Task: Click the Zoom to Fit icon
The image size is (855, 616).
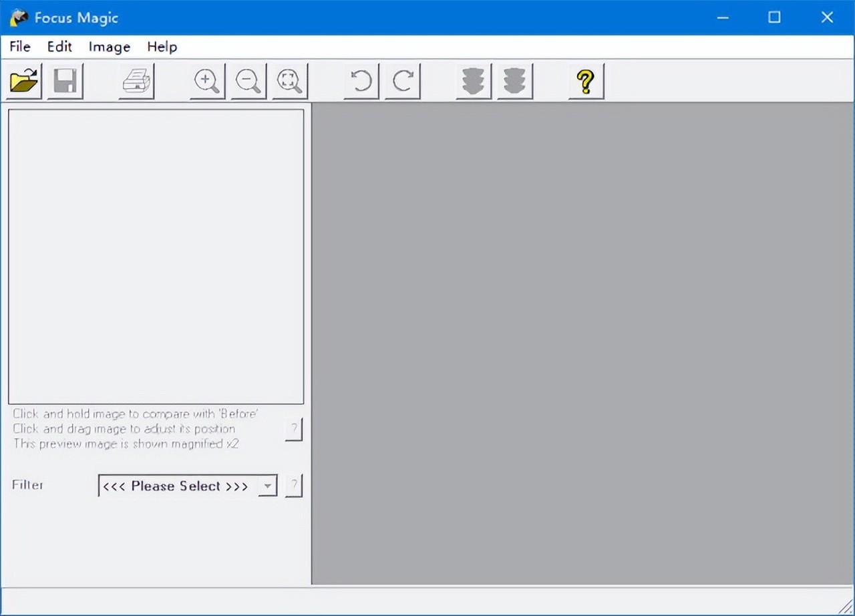Action: [290, 82]
